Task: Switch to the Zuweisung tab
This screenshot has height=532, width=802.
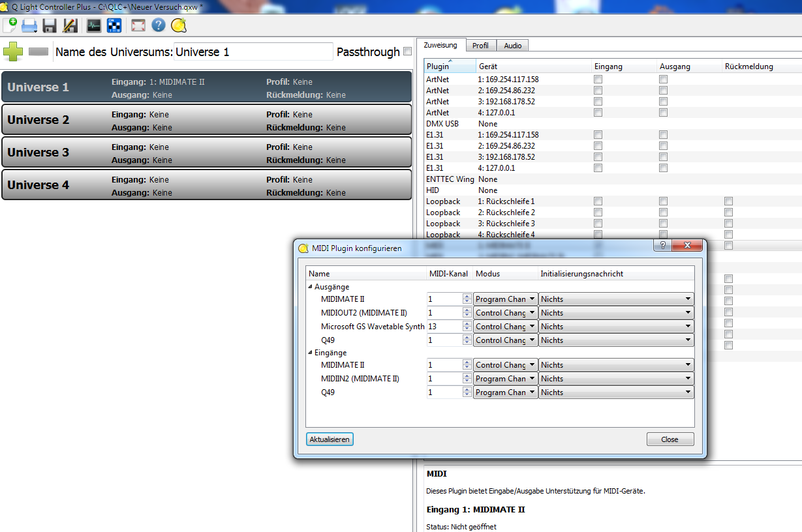Action: pos(440,45)
